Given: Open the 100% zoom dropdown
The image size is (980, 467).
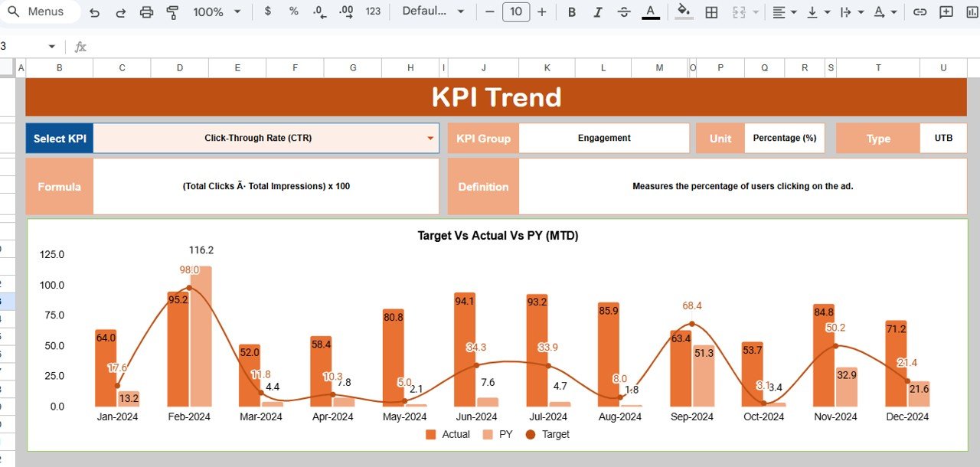Looking at the screenshot, I should [217, 12].
